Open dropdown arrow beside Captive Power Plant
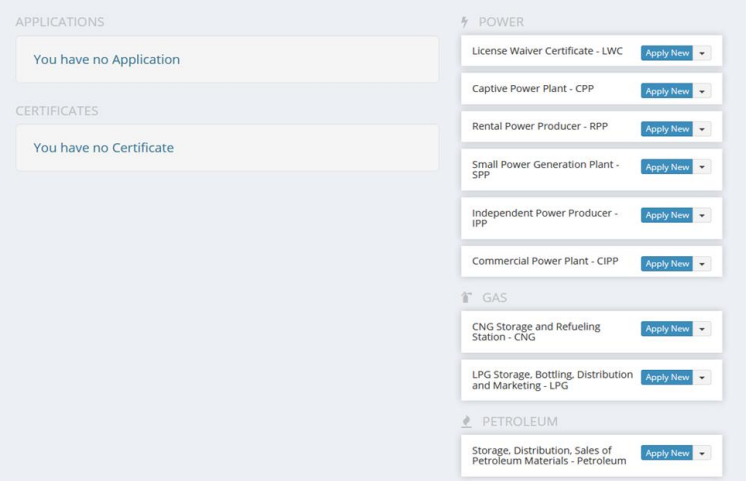This screenshot has width=746, height=481. pyautogui.click(x=702, y=91)
